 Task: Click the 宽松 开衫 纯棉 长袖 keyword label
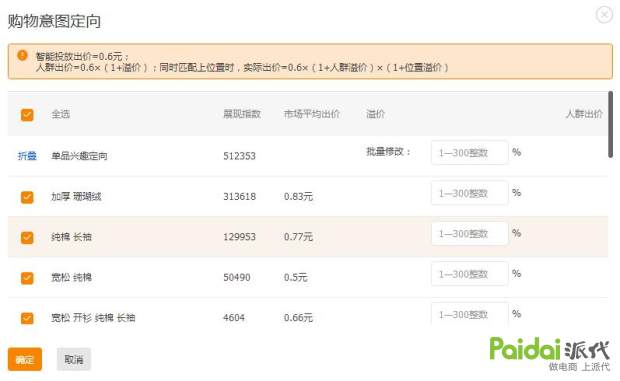pos(93,318)
